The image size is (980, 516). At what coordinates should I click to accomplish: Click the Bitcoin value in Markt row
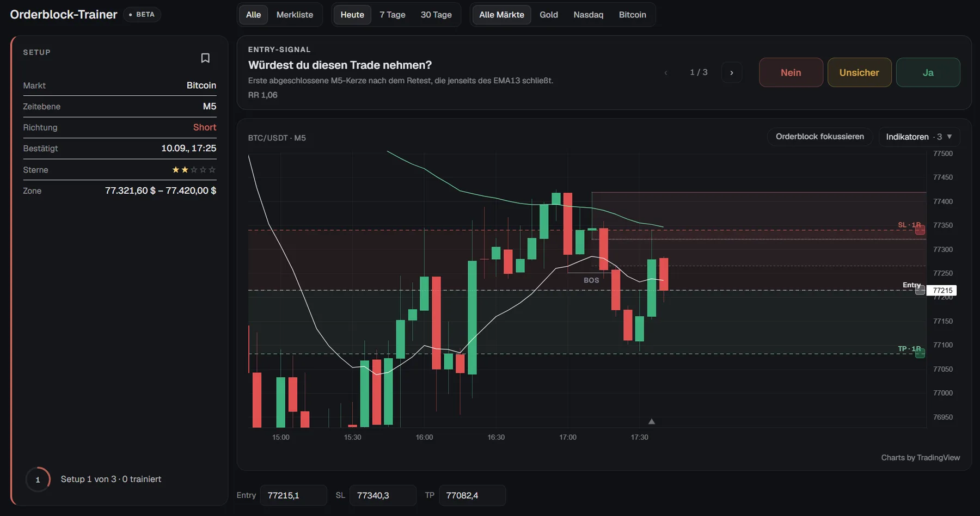201,85
